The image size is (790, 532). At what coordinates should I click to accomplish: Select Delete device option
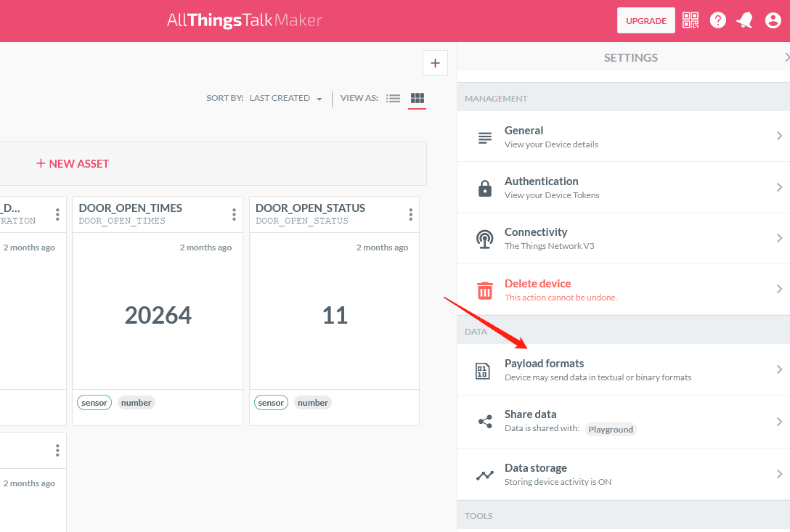[x=623, y=290]
